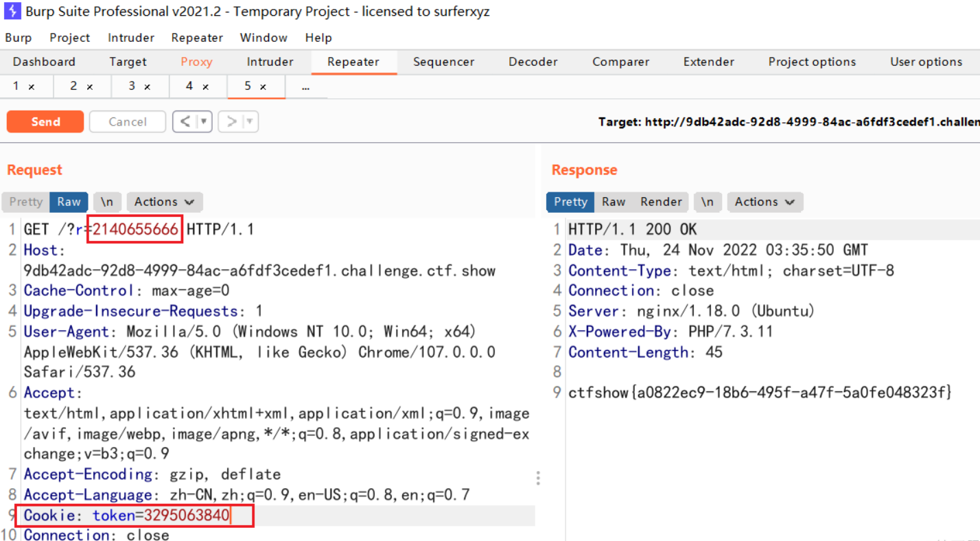Click the Cookie token value 3295063840
980x541 pixels.
[x=187, y=515]
